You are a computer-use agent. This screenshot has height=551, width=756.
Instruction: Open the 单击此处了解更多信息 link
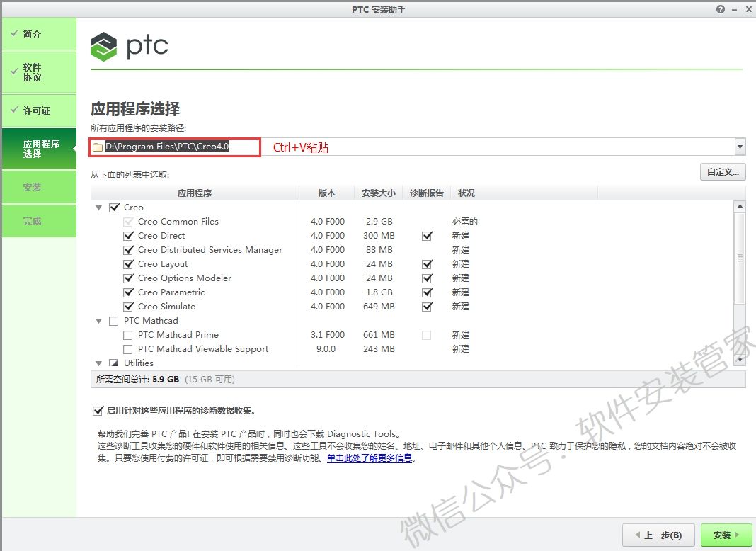point(369,458)
